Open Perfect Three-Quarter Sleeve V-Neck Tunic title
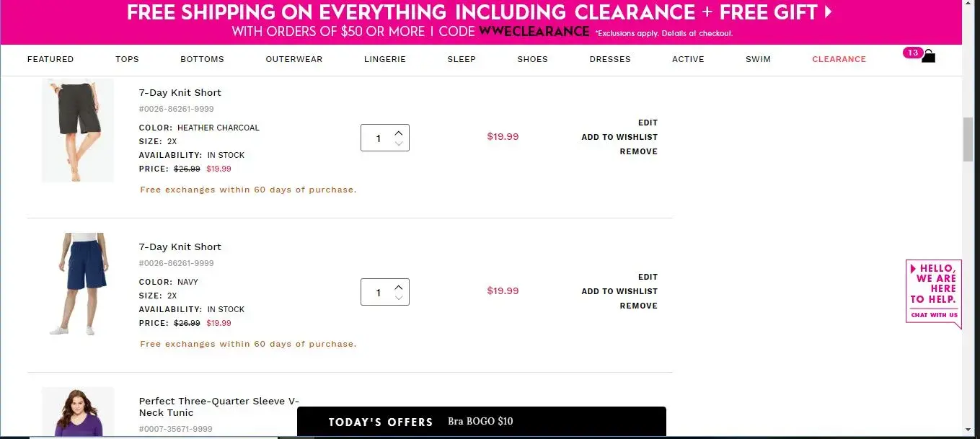 [x=218, y=407]
